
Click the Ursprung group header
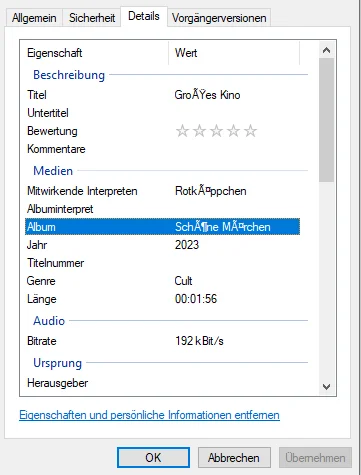point(58,363)
